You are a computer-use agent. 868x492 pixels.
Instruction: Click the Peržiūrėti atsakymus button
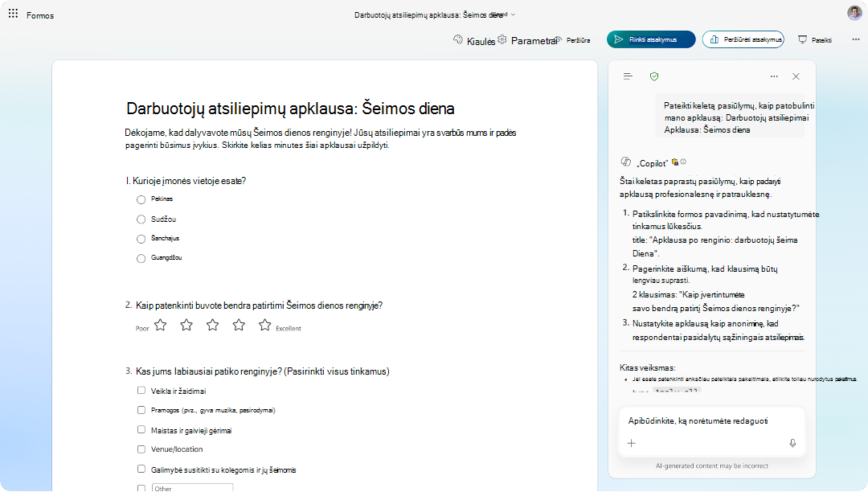click(x=743, y=39)
